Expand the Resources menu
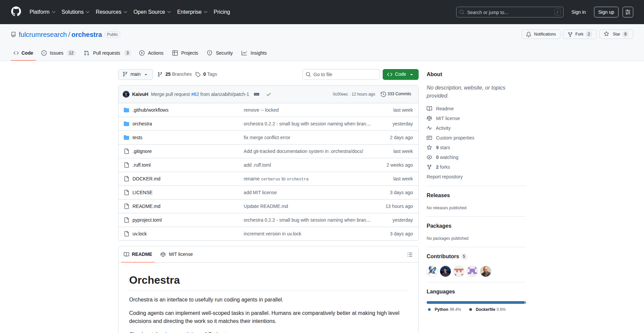644x333 pixels. (x=111, y=12)
